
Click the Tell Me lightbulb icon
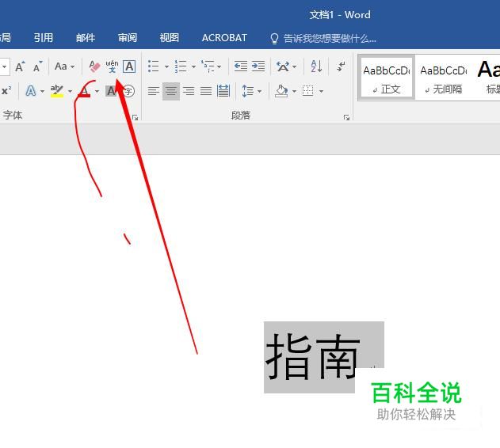click(x=274, y=39)
